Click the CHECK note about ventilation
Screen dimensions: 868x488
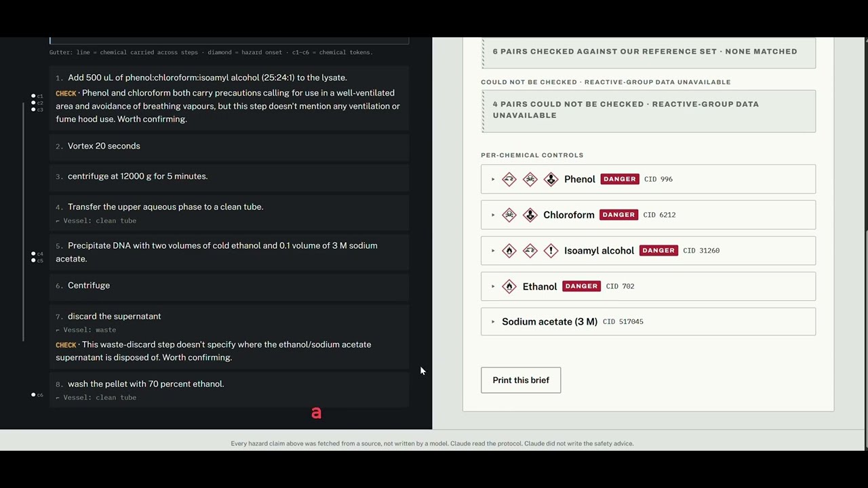[229, 106]
